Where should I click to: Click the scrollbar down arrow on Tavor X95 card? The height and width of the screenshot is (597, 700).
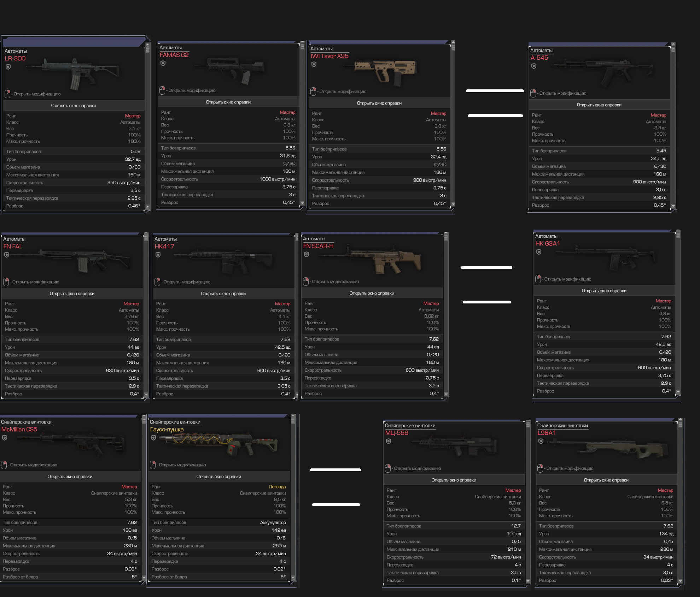[x=453, y=204]
